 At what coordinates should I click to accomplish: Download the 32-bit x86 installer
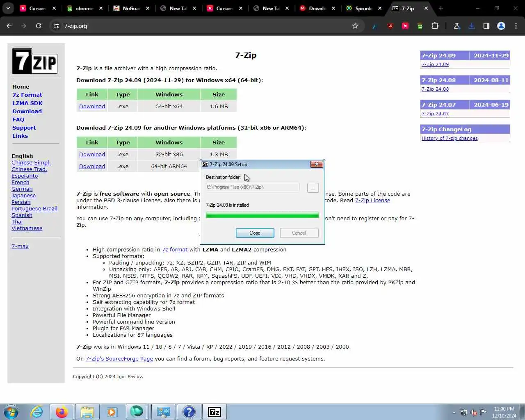coord(92,154)
